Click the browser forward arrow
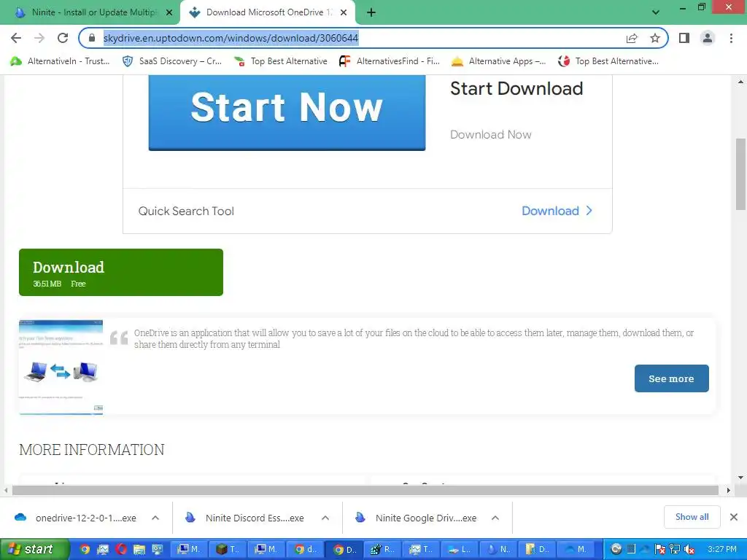747x560 pixels. 39,38
